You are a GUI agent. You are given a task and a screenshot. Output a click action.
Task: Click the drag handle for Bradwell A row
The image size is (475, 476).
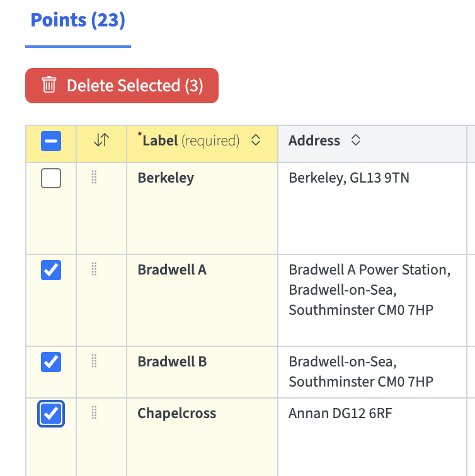94,269
